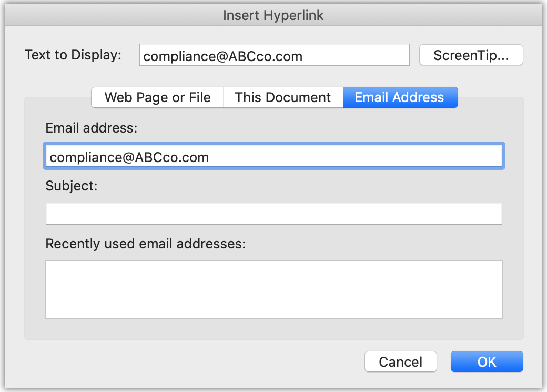Switch to the Web Page or File tab
Screen dimensions: 547x392
(157, 97)
